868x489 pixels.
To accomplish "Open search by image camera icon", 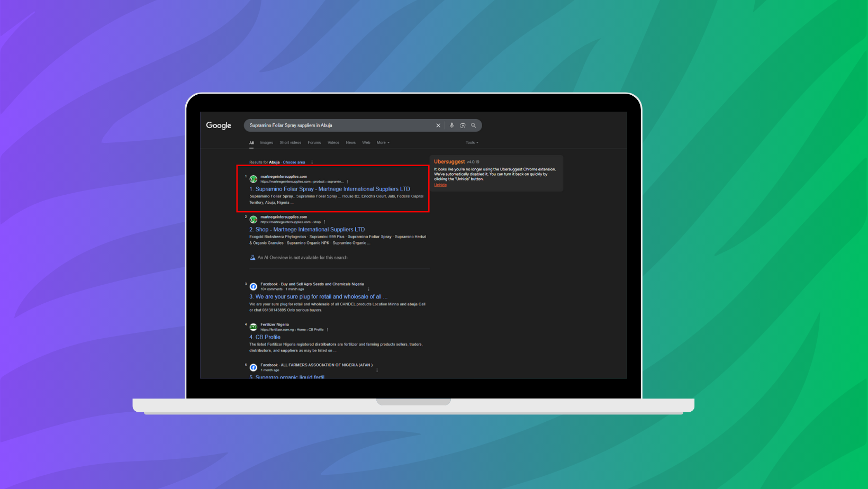I will click(463, 125).
